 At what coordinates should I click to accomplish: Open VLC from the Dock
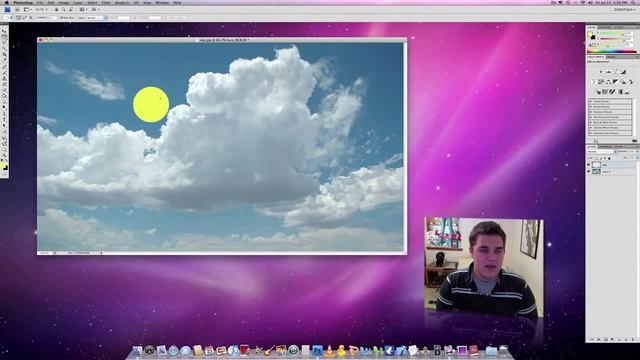tap(329, 350)
